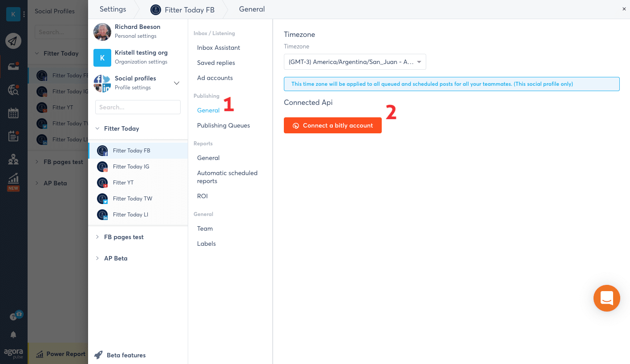The height and width of the screenshot is (364, 630).
Task: Open the Timezone dropdown
Action: tap(355, 62)
